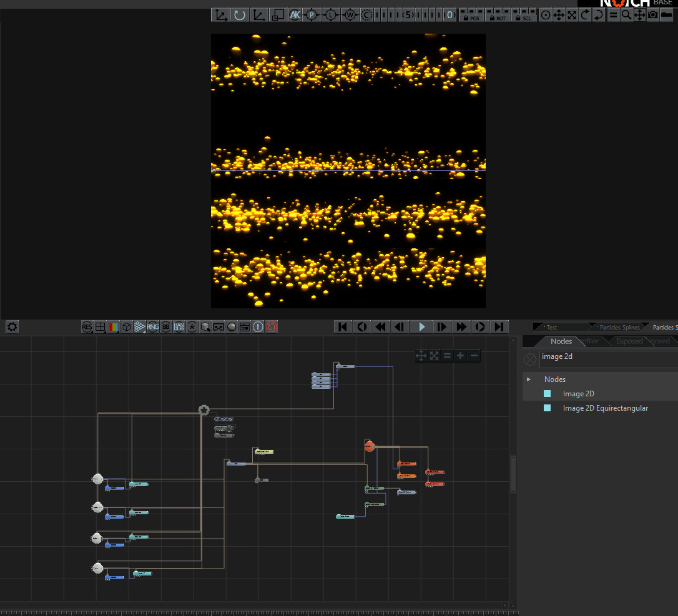Image resolution: width=678 pixels, height=616 pixels.
Task: Open the viewport grid layout dropdown
Action: click(101, 327)
